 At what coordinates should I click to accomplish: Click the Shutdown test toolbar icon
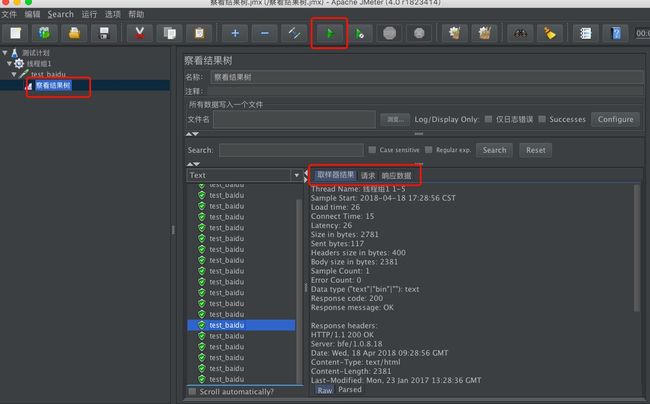coord(419,33)
